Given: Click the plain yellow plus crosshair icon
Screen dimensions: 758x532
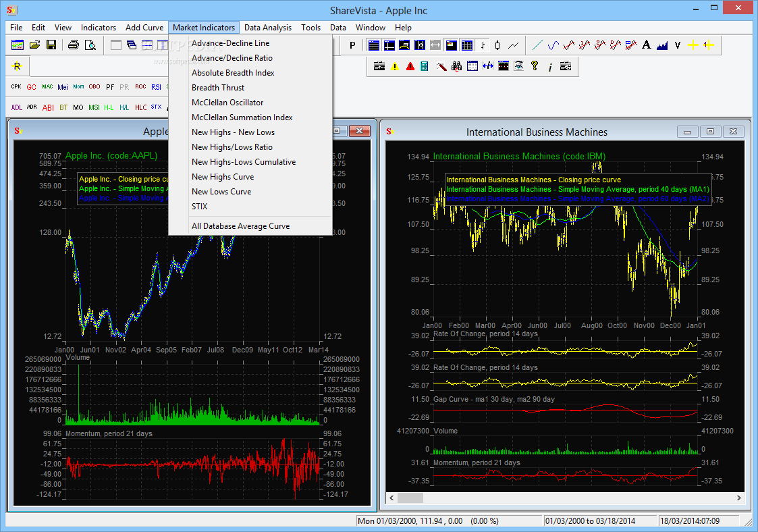Looking at the screenshot, I should pos(693,45).
